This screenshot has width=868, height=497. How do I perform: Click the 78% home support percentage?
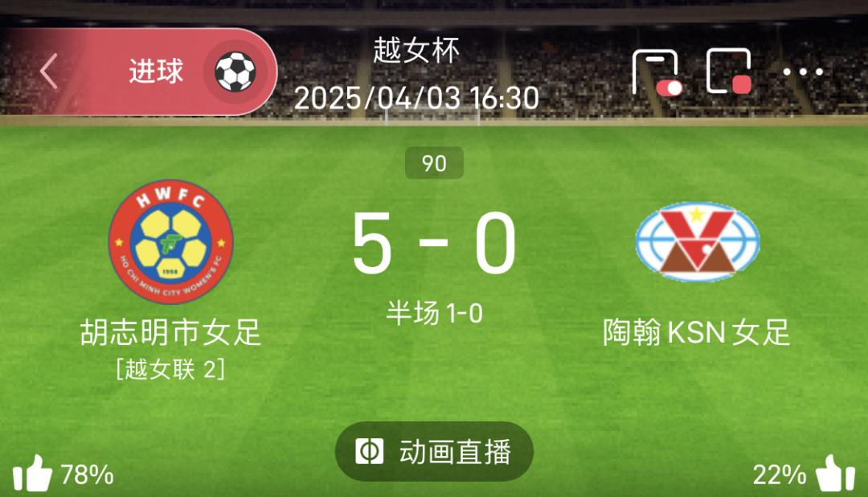pos(87,474)
